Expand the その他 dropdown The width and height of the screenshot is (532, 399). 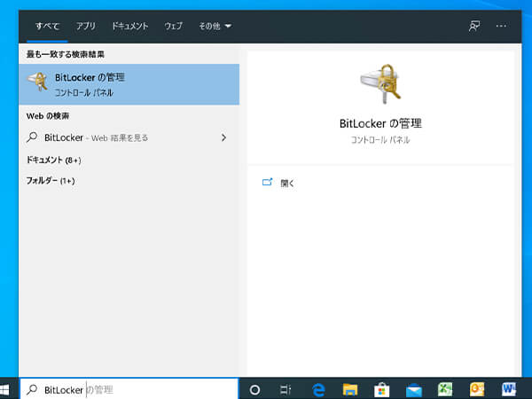[x=215, y=26]
